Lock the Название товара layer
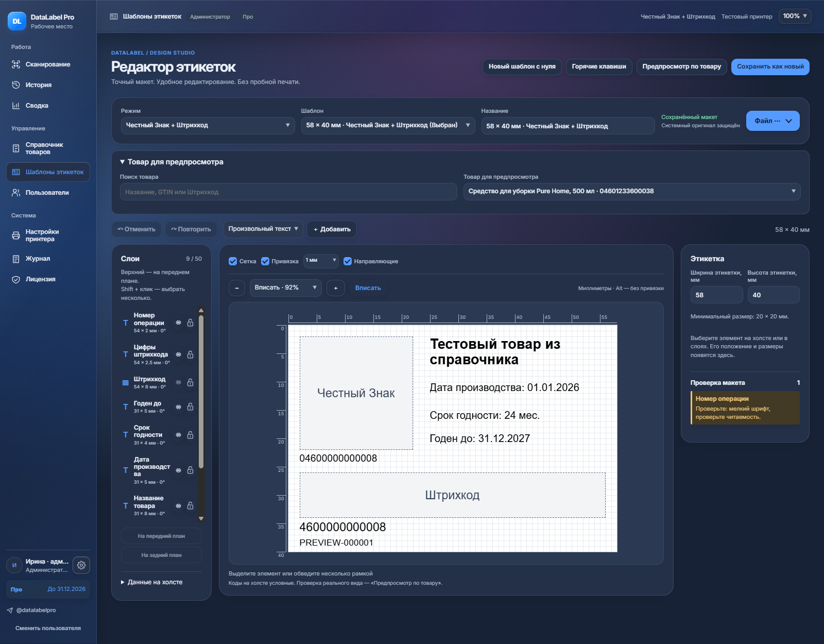 click(190, 505)
